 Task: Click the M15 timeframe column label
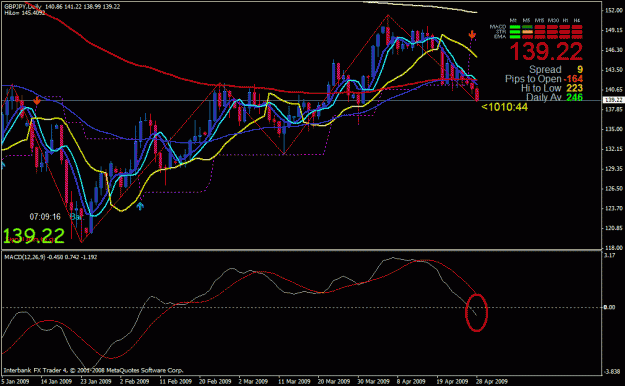pyautogui.click(x=540, y=20)
